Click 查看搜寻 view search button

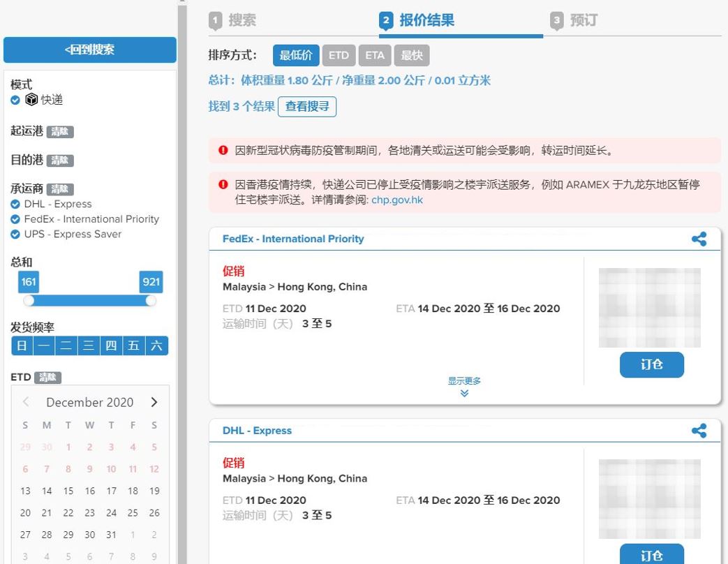coord(307,107)
